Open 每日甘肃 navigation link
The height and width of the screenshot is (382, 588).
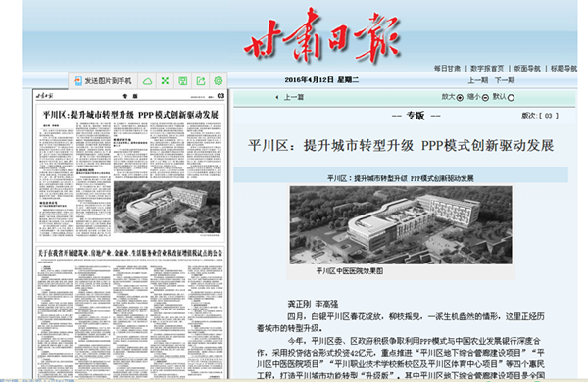click(447, 69)
